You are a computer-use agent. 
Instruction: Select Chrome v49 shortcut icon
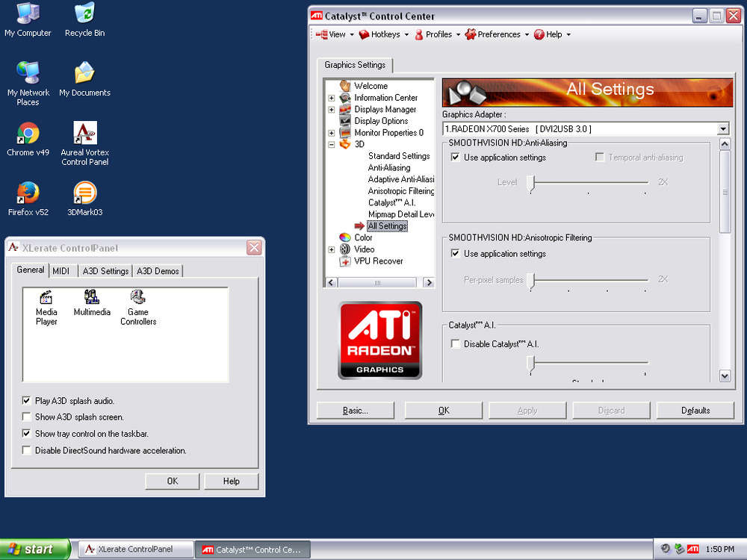[x=28, y=139]
